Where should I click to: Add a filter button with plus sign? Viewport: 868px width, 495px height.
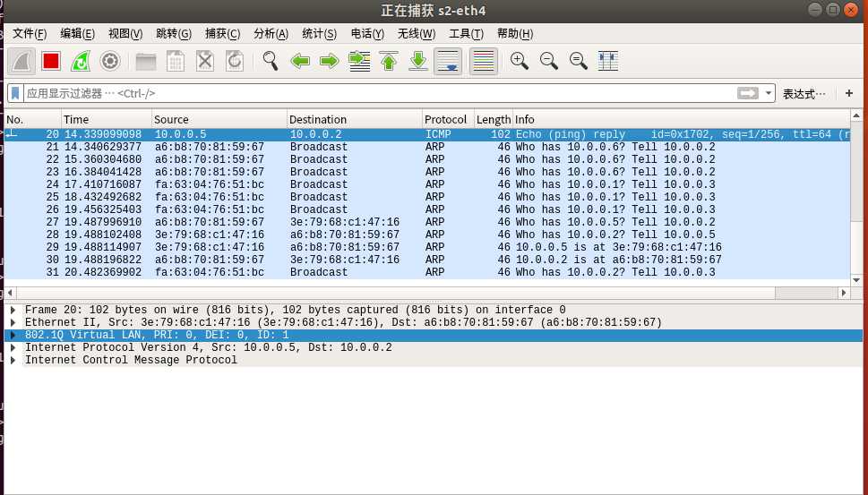[x=849, y=93]
